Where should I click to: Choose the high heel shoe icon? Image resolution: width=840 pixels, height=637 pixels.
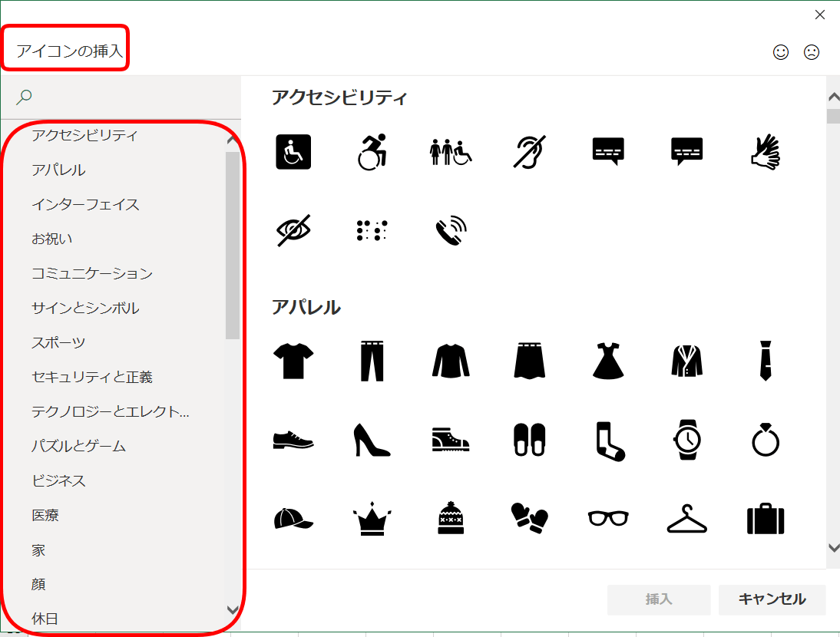[372, 440]
